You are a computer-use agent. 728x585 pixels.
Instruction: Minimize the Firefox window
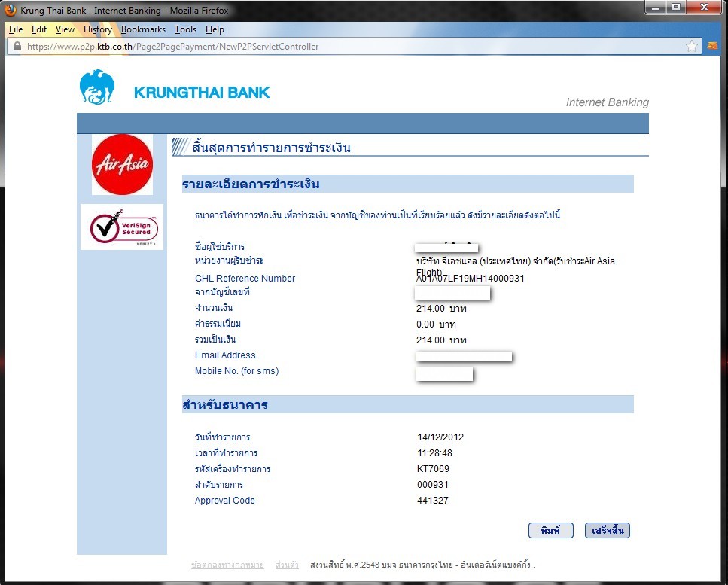[x=656, y=8]
